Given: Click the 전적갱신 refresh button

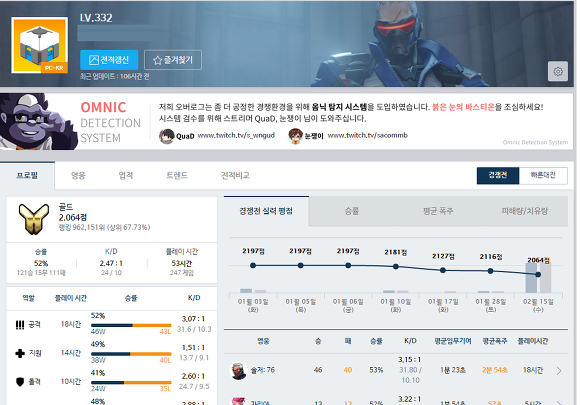Looking at the screenshot, I should pyautogui.click(x=109, y=60).
